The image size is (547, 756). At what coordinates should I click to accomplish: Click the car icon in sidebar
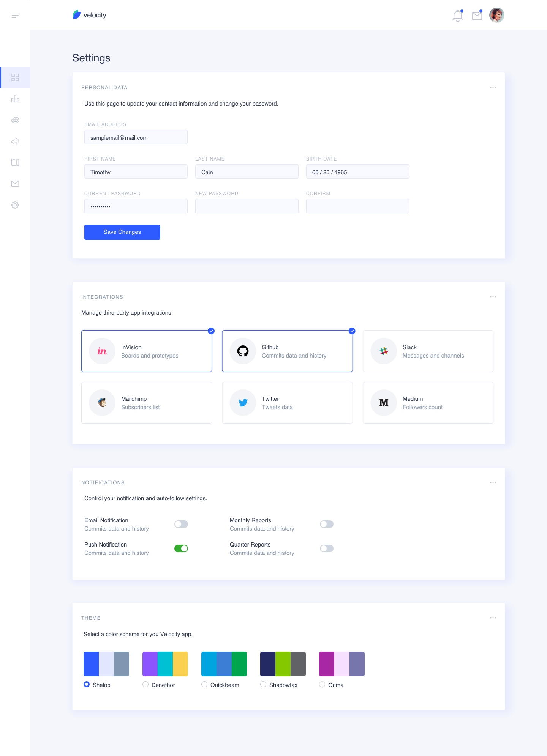15,120
